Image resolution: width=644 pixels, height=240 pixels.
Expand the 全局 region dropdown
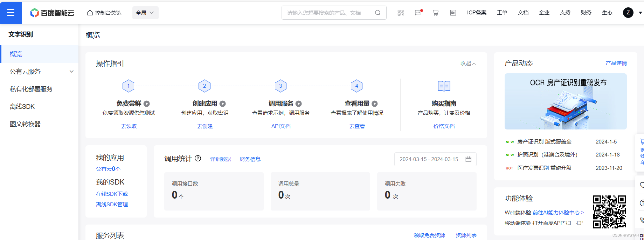pos(145,13)
